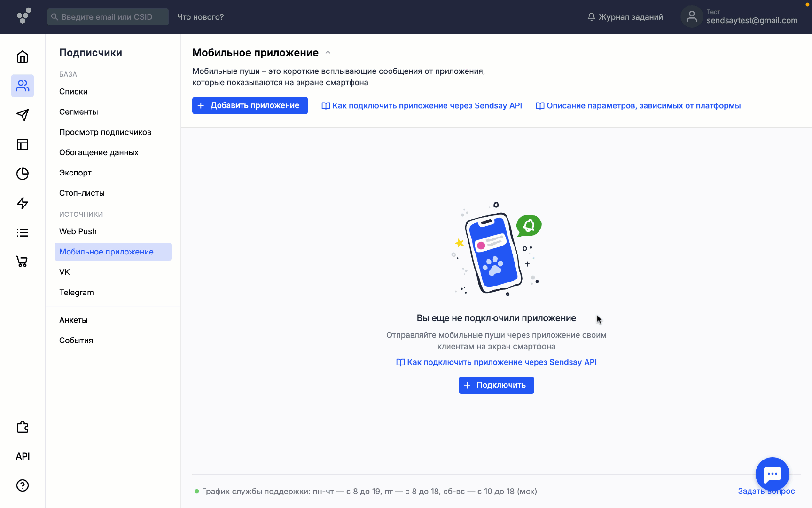Open automations via the lightning bolt icon

(x=22, y=203)
